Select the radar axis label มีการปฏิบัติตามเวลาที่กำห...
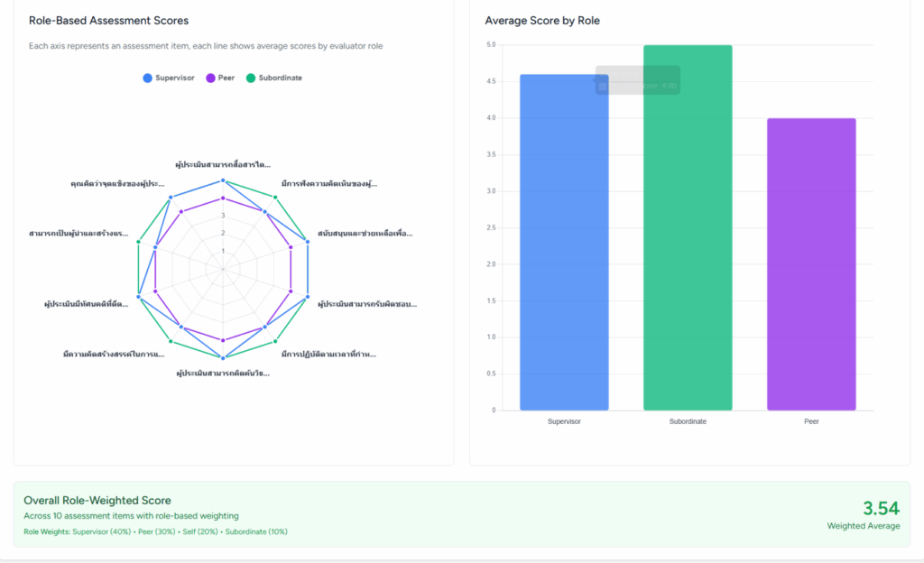The height and width of the screenshot is (563, 924). tap(328, 354)
